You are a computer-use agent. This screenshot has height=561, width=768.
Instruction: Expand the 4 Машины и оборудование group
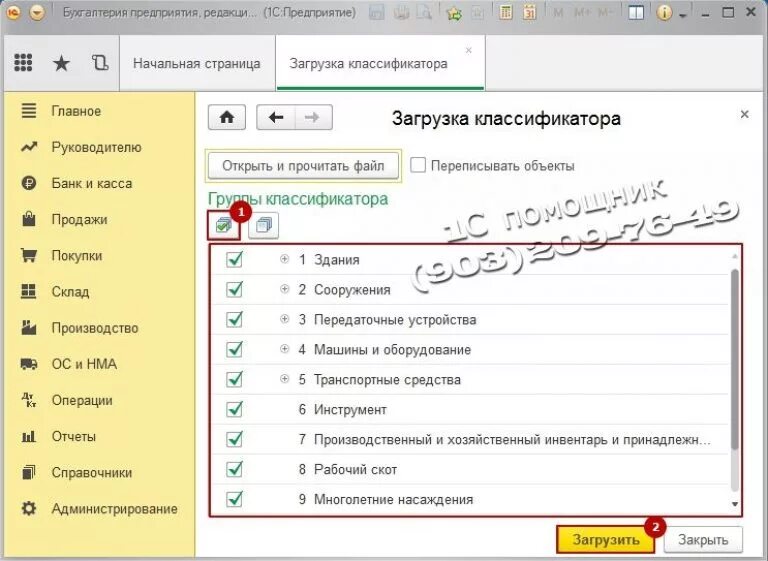tap(284, 349)
